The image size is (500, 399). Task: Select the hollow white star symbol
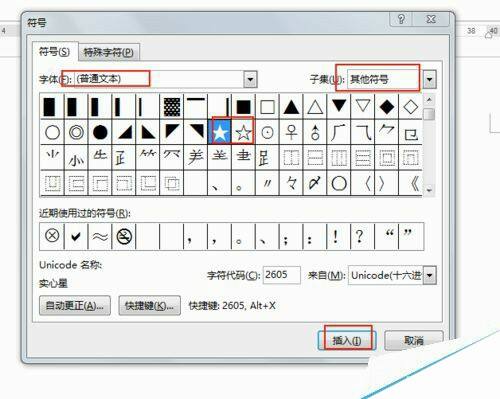(243, 132)
